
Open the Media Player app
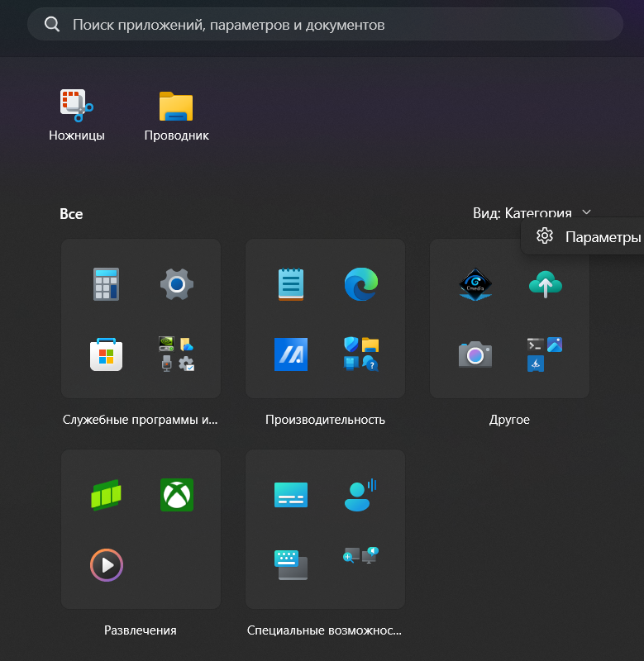pos(107,565)
